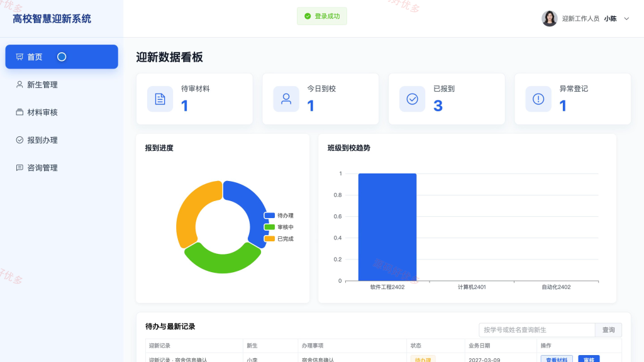This screenshot has height=362, width=644.
Task: Click the 待办与最新记录 section title
Action: [x=170, y=326]
